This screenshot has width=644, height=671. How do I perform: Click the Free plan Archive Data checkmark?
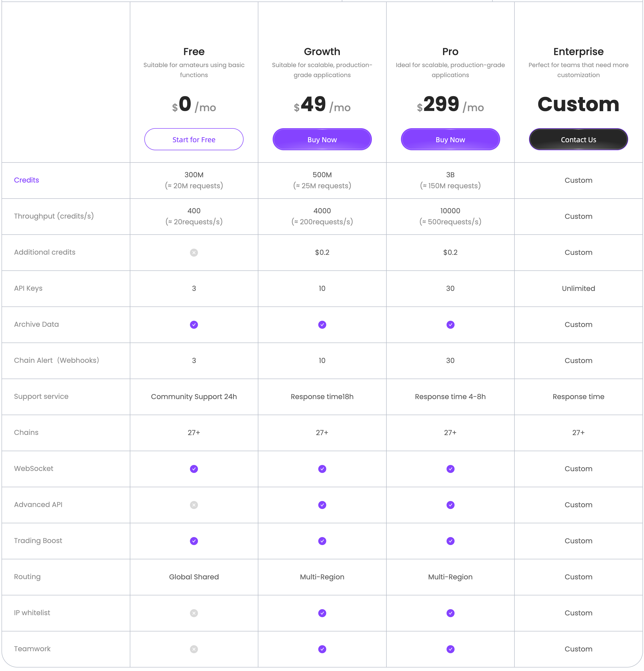click(194, 324)
